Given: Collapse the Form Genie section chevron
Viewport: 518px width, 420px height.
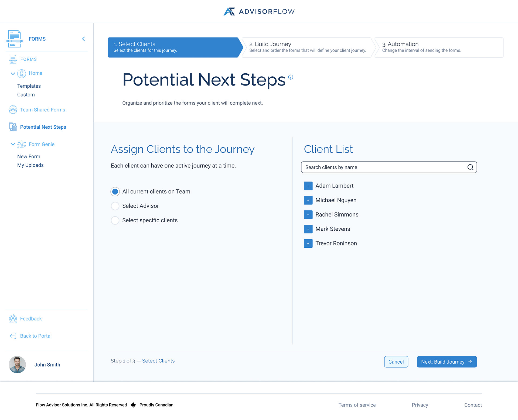Looking at the screenshot, I should coord(13,144).
